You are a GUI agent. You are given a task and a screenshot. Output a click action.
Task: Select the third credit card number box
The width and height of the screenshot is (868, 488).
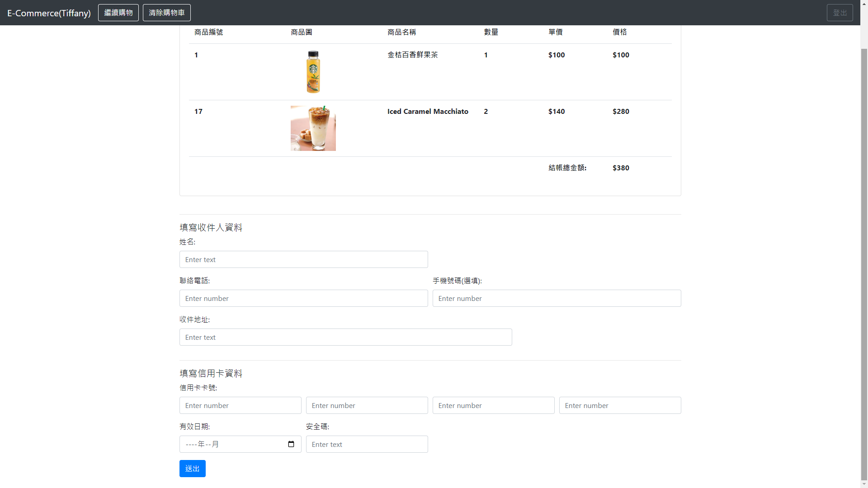click(x=493, y=405)
